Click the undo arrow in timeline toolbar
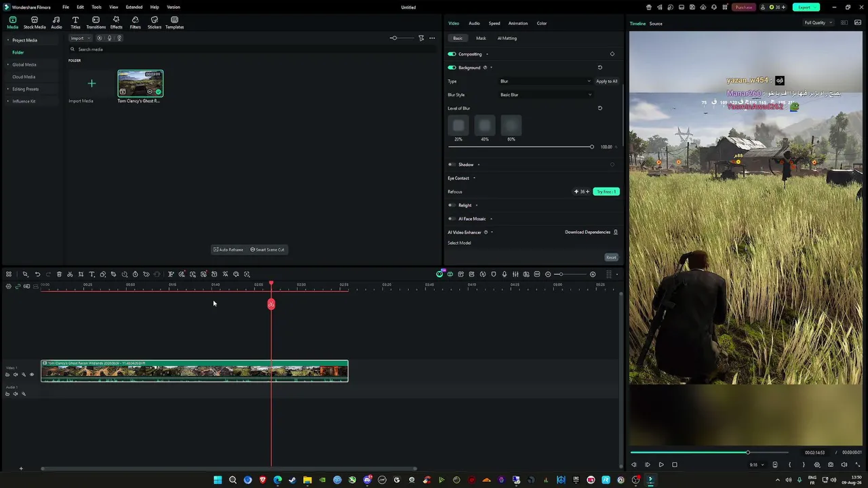Viewport: 868px width, 488px height. pos(37,274)
